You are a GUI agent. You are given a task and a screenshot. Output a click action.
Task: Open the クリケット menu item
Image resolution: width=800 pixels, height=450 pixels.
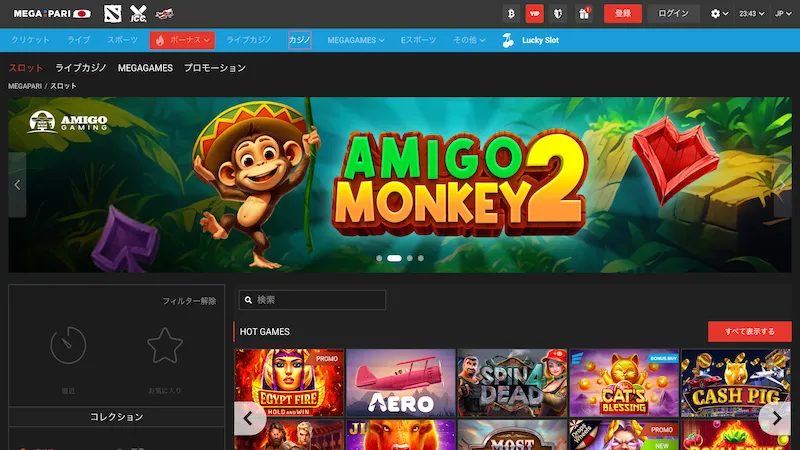31,40
